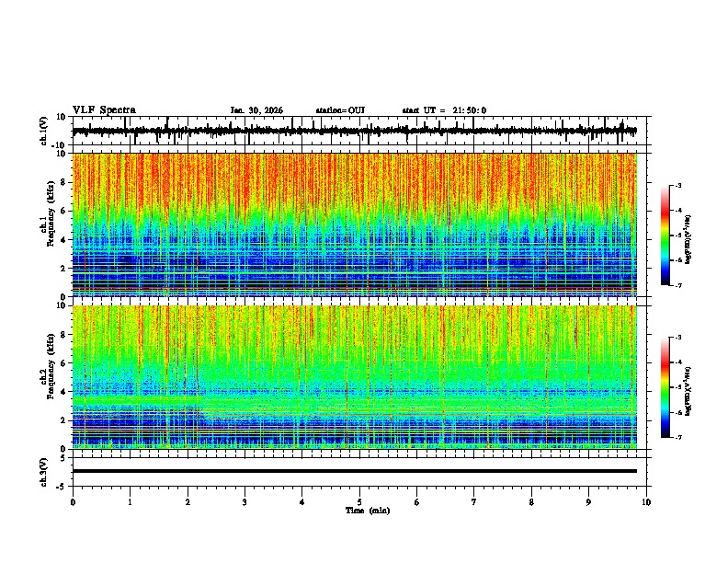Image resolution: width=728 pixels, height=563 pixels.
Task: Click time axis tick label "2"
Action: click(x=188, y=502)
